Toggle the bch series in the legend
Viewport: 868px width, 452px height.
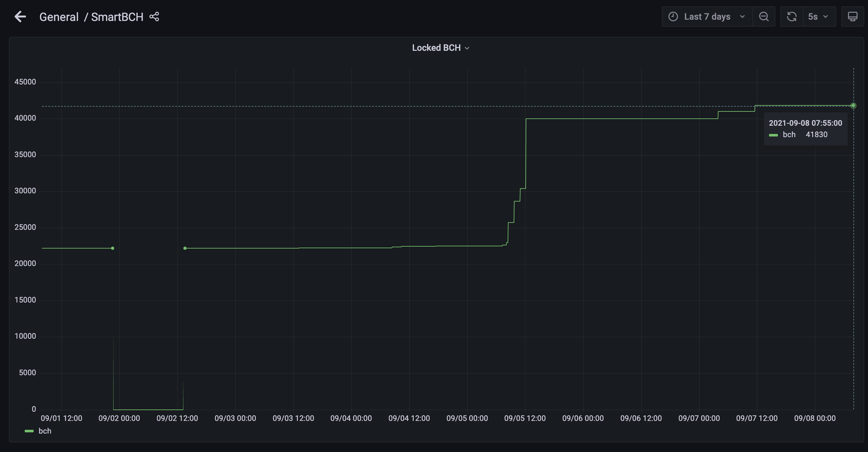(x=45, y=431)
